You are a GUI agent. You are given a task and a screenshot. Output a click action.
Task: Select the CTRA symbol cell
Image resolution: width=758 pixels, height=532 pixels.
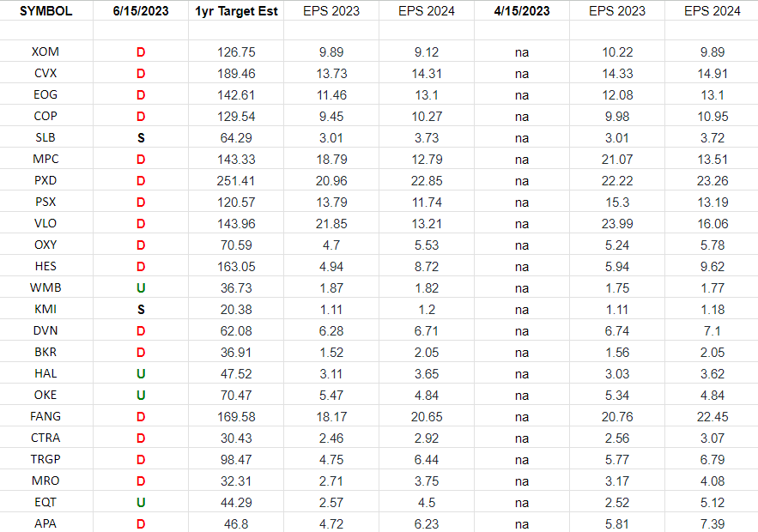45,438
